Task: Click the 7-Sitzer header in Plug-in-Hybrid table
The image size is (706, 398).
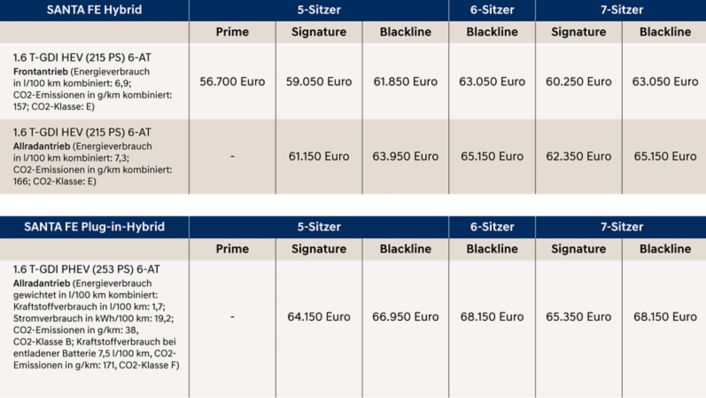Action: tap(621, 227)
